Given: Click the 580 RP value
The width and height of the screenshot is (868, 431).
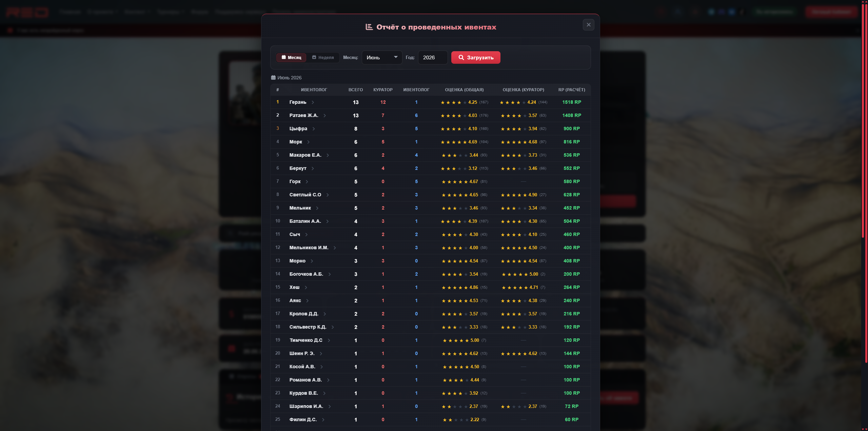Looking at the screenshot, I should coord(572,181).
